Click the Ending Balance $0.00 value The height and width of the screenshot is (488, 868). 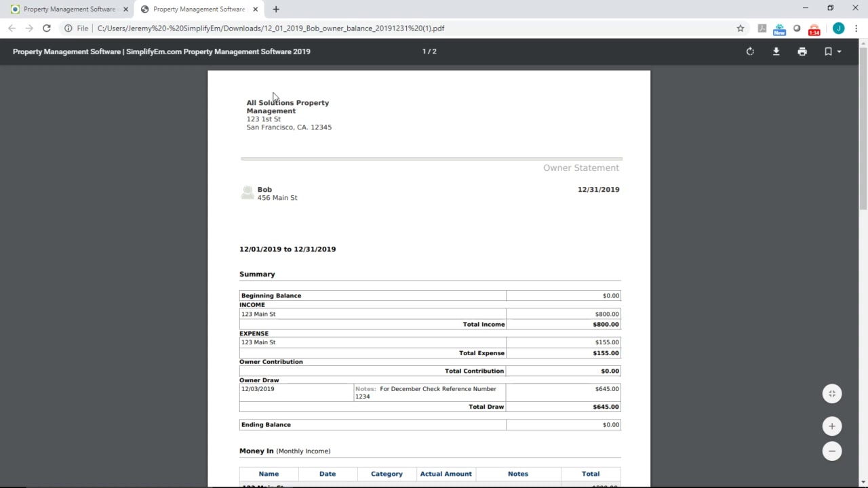[610, 425]
